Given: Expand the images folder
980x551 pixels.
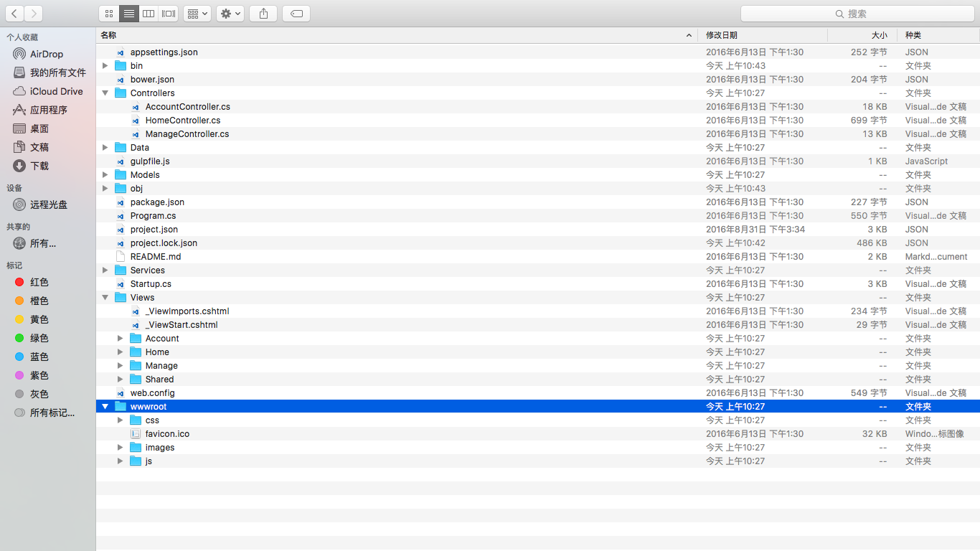Looking at the screenshot, I should point(120,447).
